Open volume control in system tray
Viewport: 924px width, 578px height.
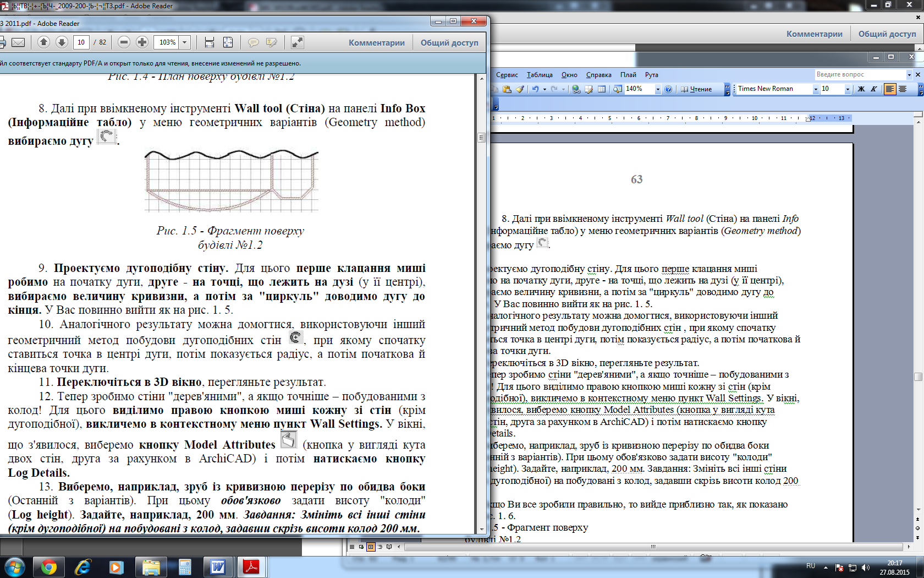pos(865,568)
